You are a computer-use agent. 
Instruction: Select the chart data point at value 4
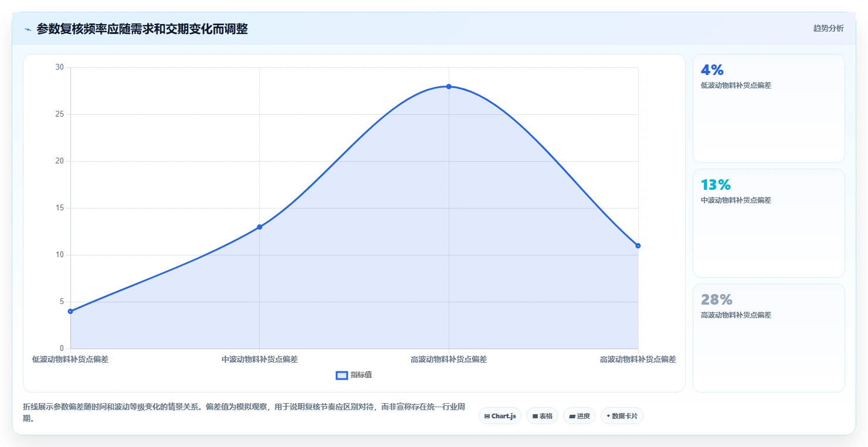coord(70,311)
